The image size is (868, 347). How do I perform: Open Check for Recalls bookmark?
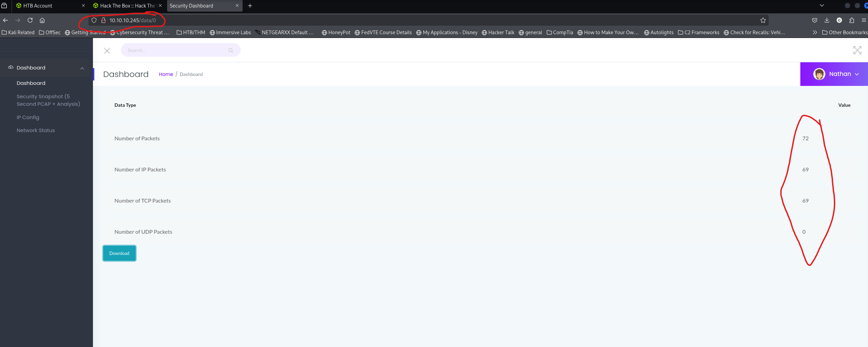click(755, 33)
